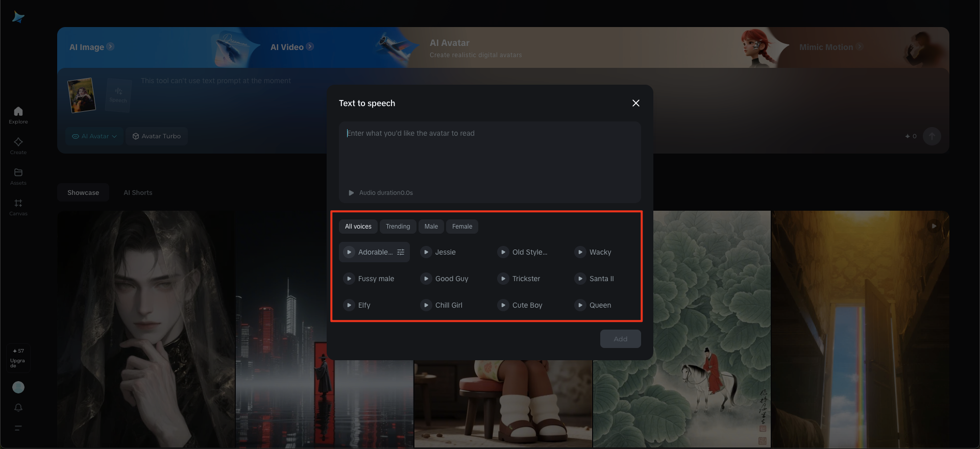The image size is (980, 449).
Task: Choose the Old Style voice label
Action: [x=530, y=252]
